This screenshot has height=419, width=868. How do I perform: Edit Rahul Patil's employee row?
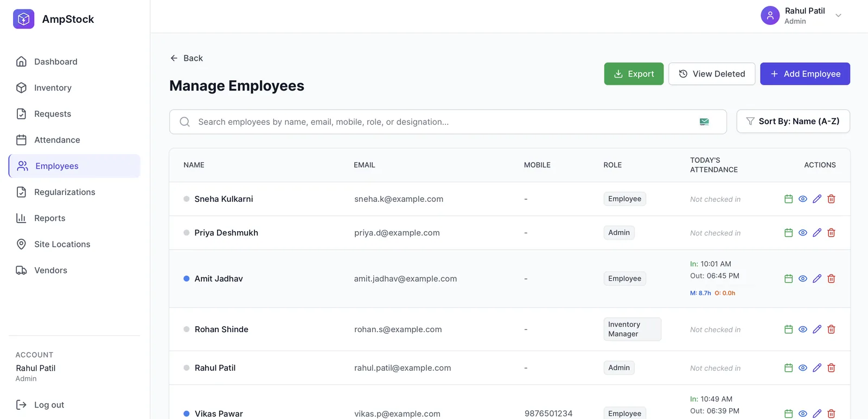coord(817,368)
